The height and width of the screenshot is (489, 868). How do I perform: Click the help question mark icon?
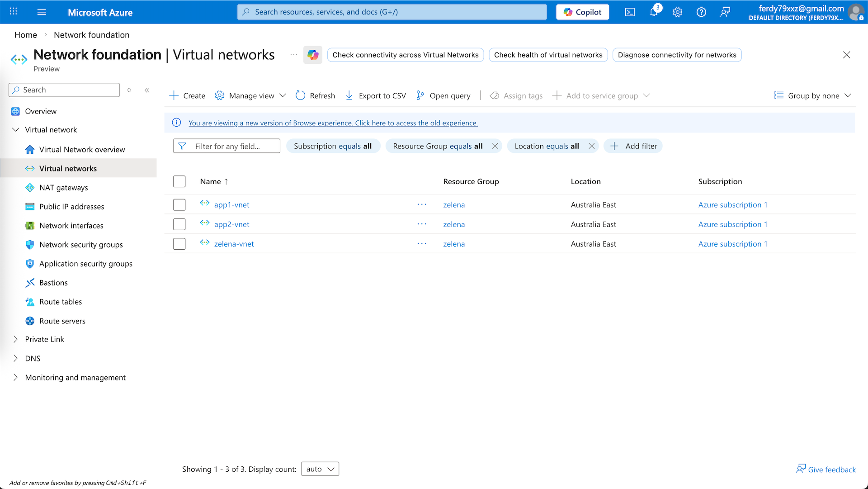click(x=701, y=12)
